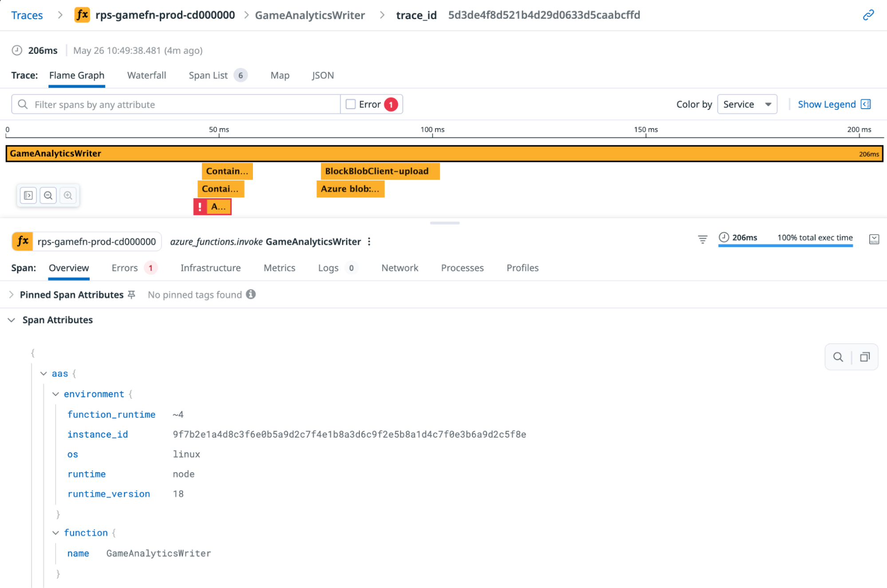Open the Map trace view
Viewport: 887px width, 588px height.
click(x=280, y=75)
